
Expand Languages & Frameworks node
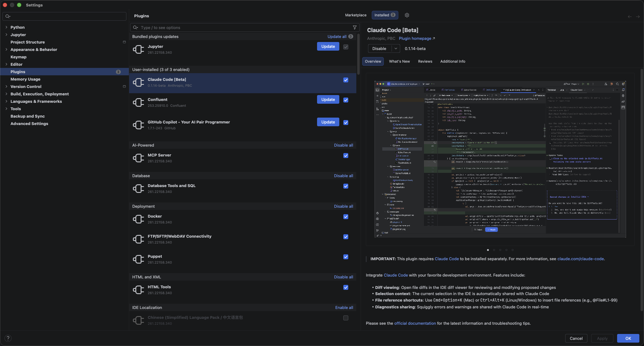tap(6, 101)
